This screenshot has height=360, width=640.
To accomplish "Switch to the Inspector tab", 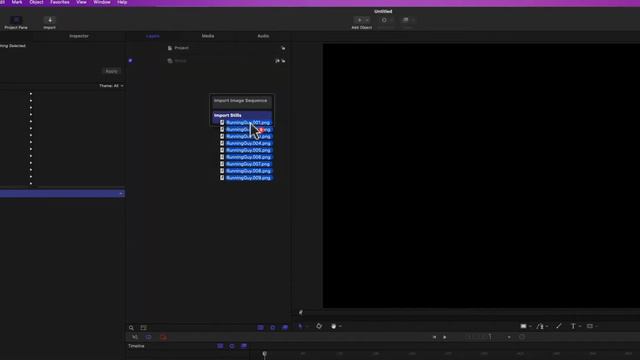I will [79, 36].
